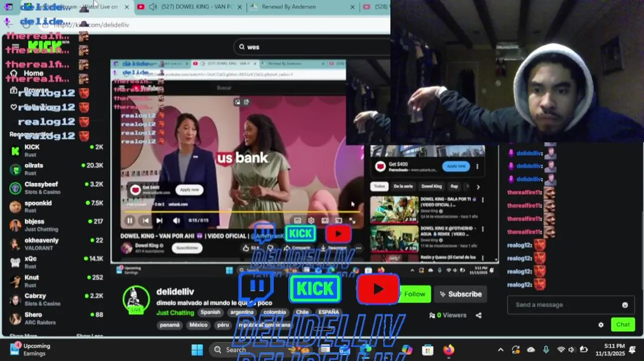Open options for AGUA REMIX video
This screenshot has width=644, height=361.
[482, 229]
